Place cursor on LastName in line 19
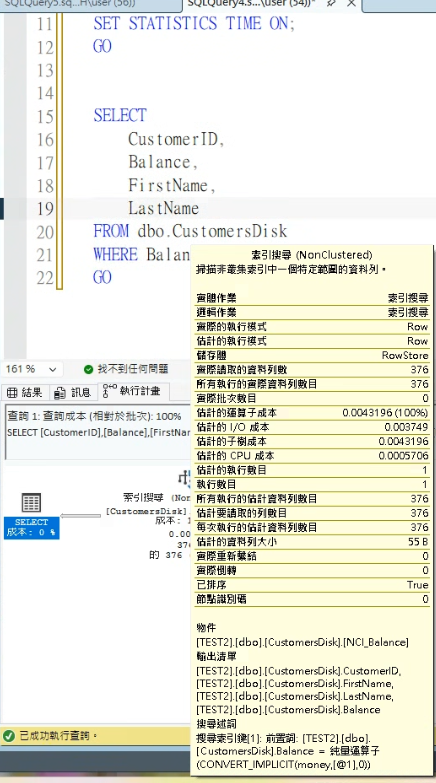This screenshot has height=783, width=436. [163, 208]
